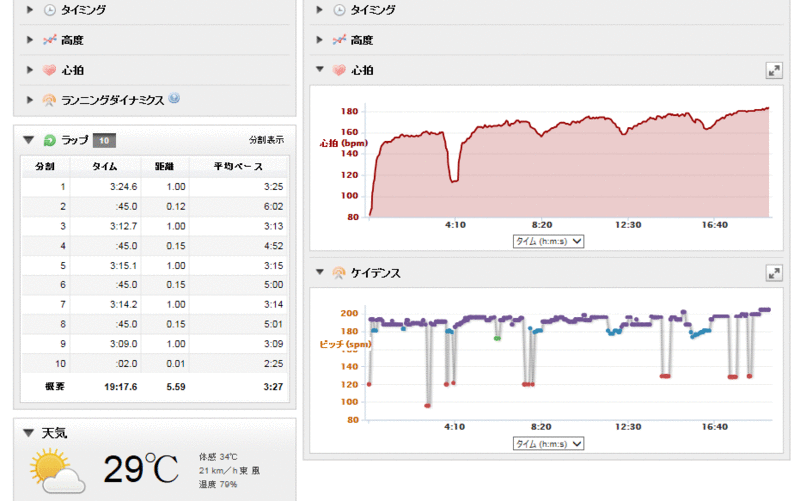Click the sunny weather icon
Viewport: 800px width, 501px height.
tap(57, 471)
